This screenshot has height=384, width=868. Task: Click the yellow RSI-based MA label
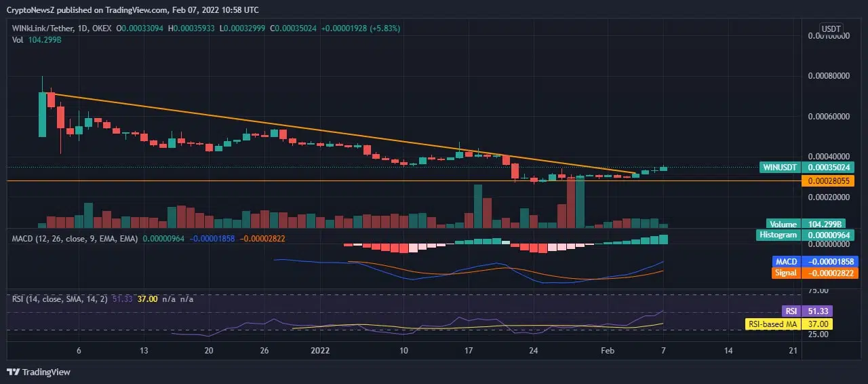point(772,324)
